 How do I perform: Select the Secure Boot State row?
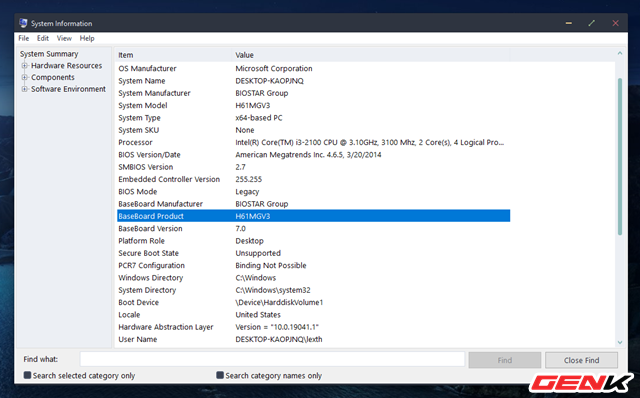click(x=313, y=253)
